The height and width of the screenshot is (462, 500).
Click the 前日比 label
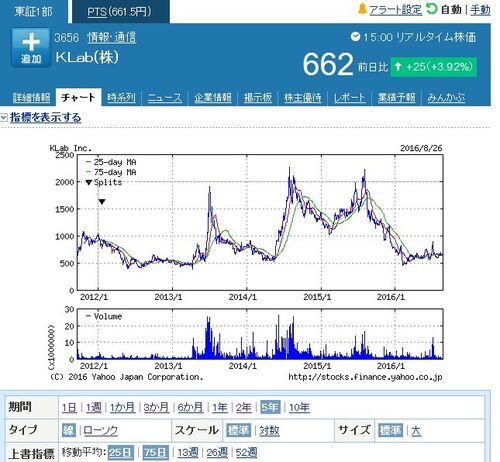point(373,67)
